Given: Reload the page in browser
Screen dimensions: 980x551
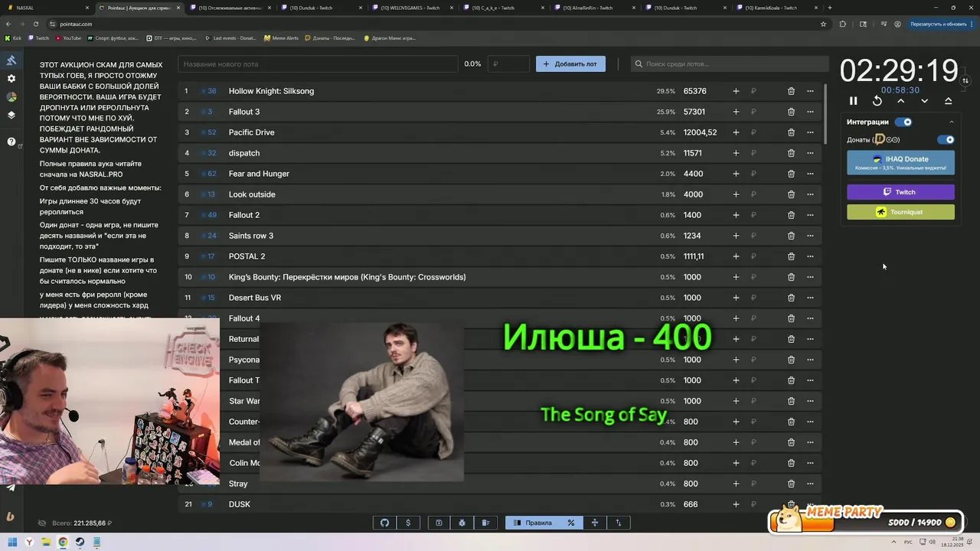Looking at the screenshot, I should coord(35,24).
